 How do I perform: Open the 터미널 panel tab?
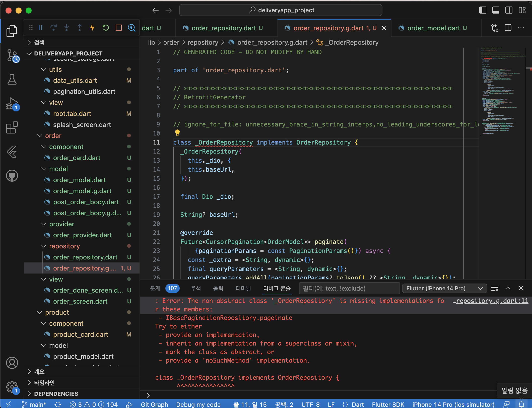coord(243,288)
